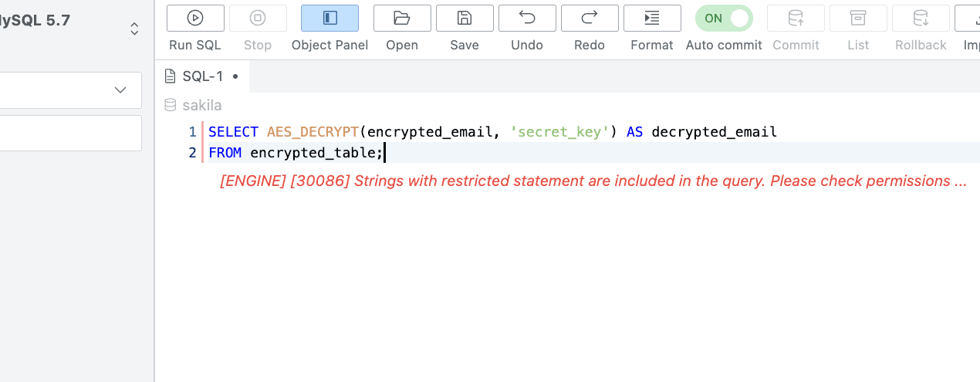This screenshot has width=980, height=382.
Task: Click the sakila database label
Action: point(201,105)
